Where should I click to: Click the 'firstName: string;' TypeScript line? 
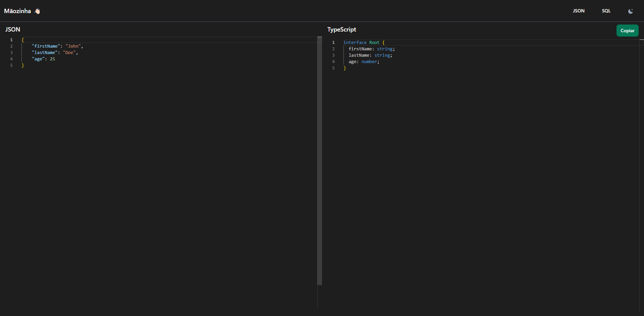372,49
